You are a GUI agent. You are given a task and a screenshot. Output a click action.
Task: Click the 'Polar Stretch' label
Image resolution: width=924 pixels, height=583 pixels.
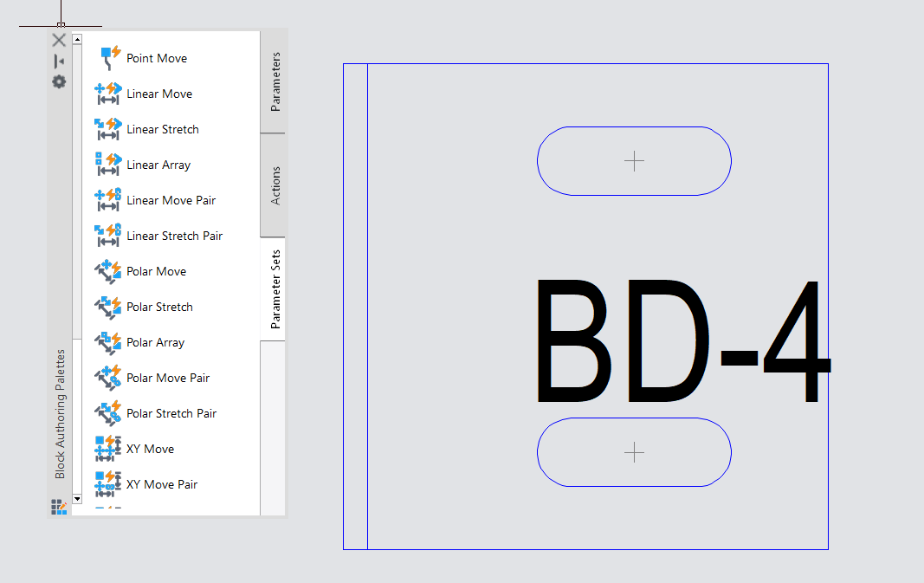159,307
